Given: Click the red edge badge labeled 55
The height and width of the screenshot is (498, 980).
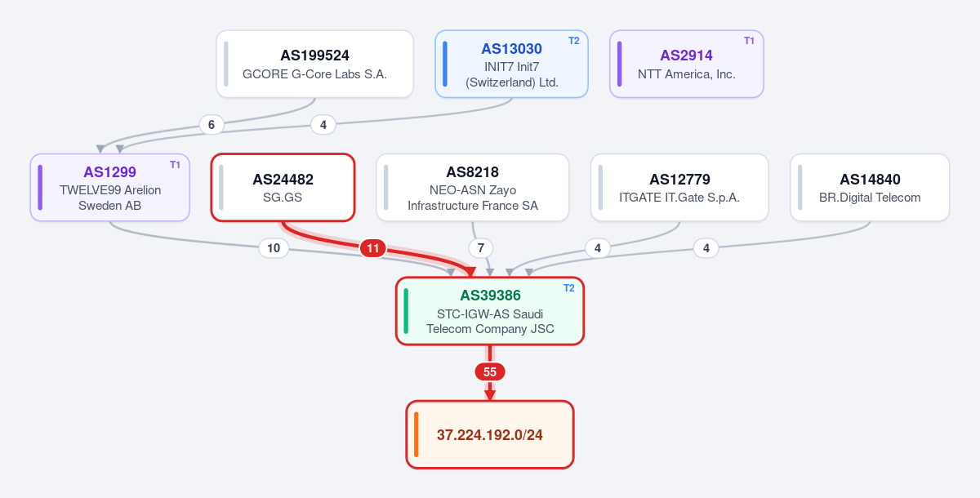Looking at the screenshot, I should 490,371.
